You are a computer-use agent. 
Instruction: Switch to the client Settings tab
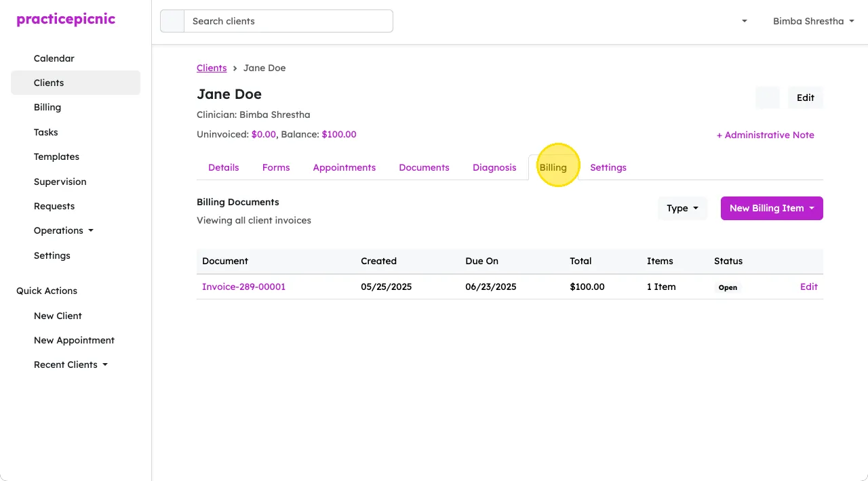(608, 167)
